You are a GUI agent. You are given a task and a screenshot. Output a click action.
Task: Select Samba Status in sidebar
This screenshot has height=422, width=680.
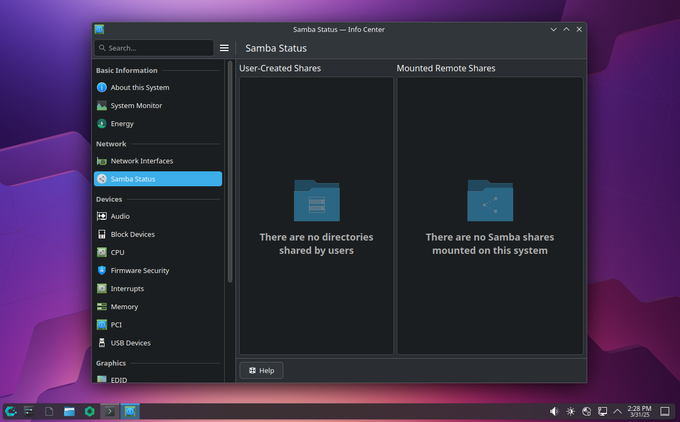tap(158, 179)
